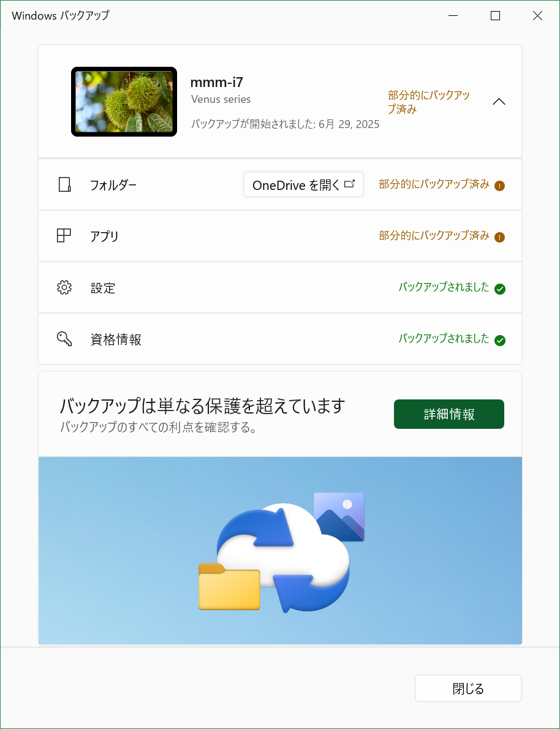Click the partial backup status in the device card

point(429,102)
